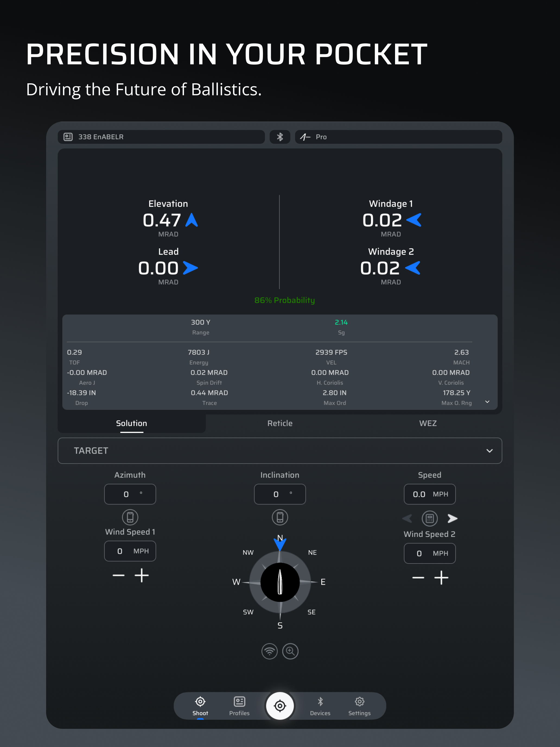The width and height of the screenshot is (560, 747).
Task: Click the zoom magnifier below the compass
Action: point(290,651)
